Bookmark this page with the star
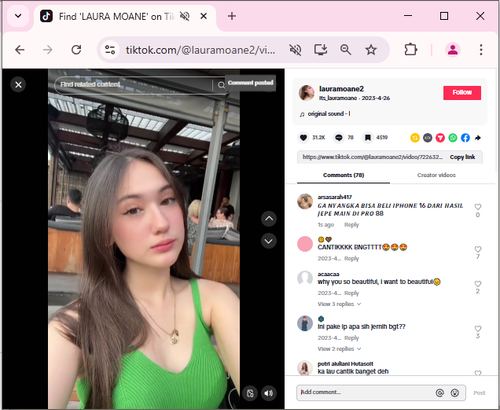 (x=371, y=50)
